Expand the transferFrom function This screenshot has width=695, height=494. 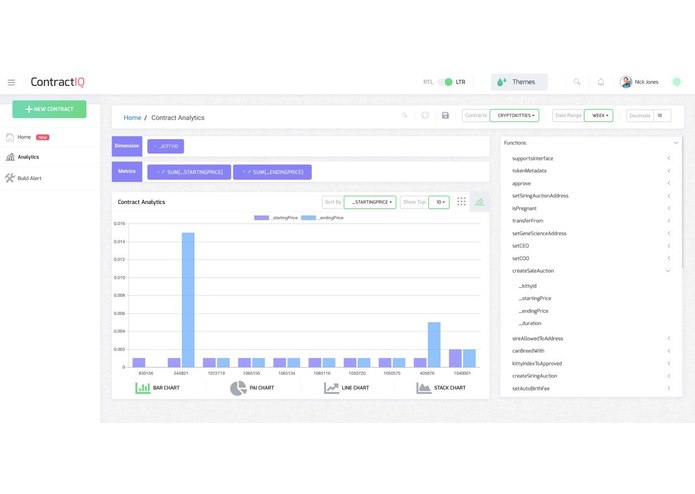pyautogui.click(x=668, y=221)
